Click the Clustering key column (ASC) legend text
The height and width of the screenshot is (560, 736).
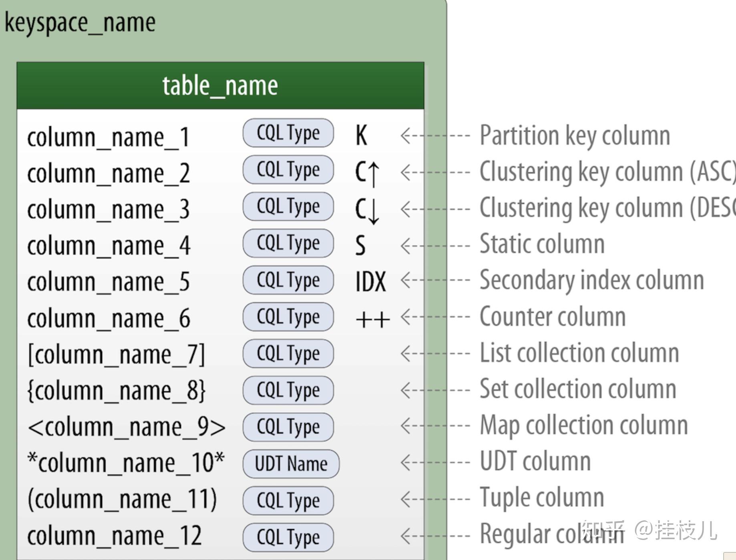[608, 172]
